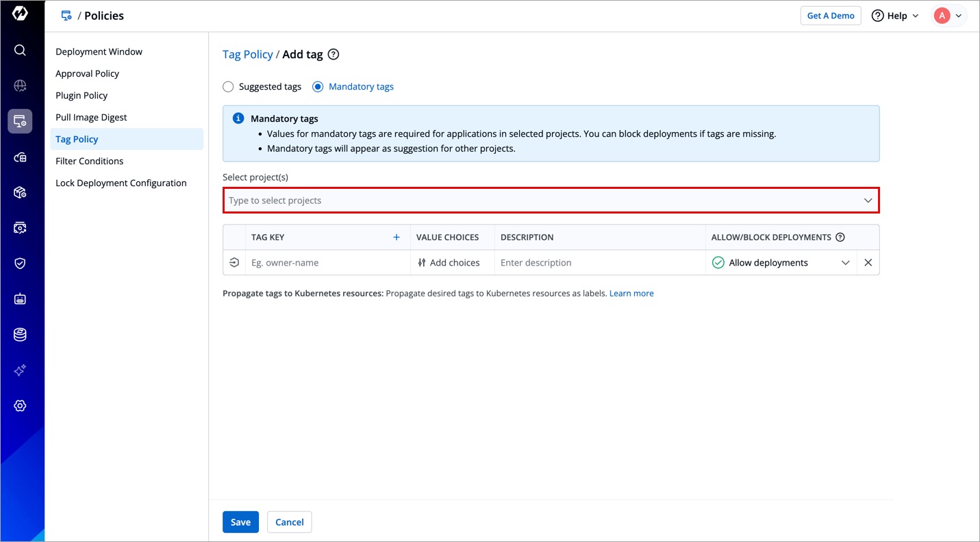The height and width of the screenshot is (542, 980).
Task: Click the sparkle AI icon in sidebar
Action: point(20,370)
